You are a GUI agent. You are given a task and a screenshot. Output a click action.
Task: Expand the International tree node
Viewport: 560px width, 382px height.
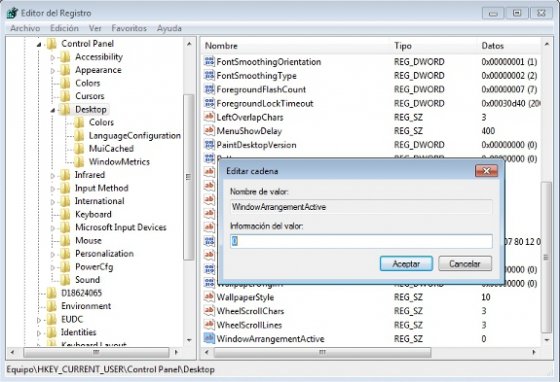[x=52, y=202]
